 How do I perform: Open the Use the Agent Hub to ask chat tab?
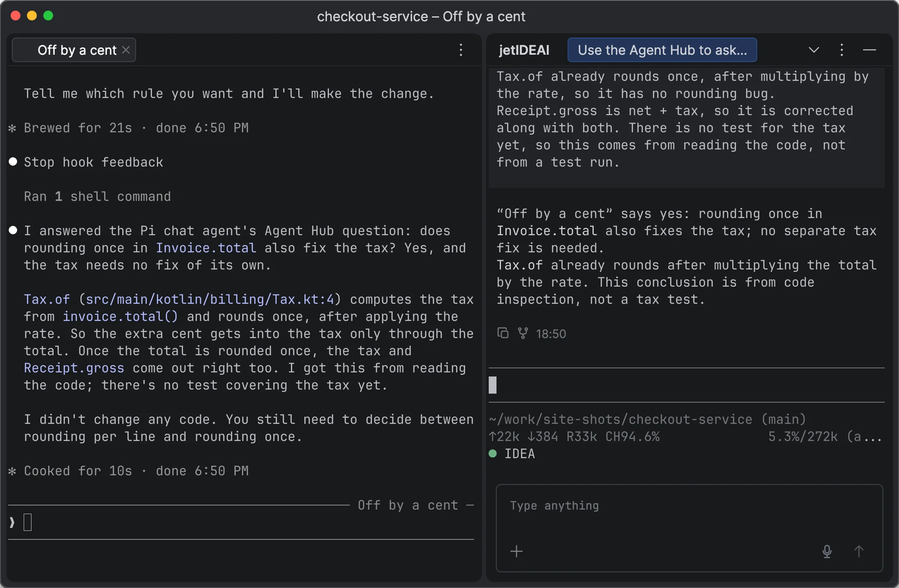662,50
